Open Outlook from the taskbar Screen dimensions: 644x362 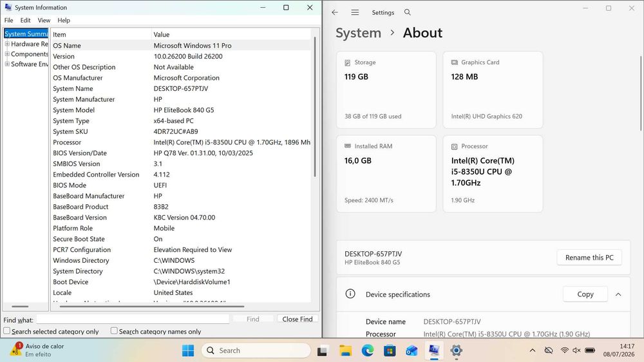pos(412,350)
